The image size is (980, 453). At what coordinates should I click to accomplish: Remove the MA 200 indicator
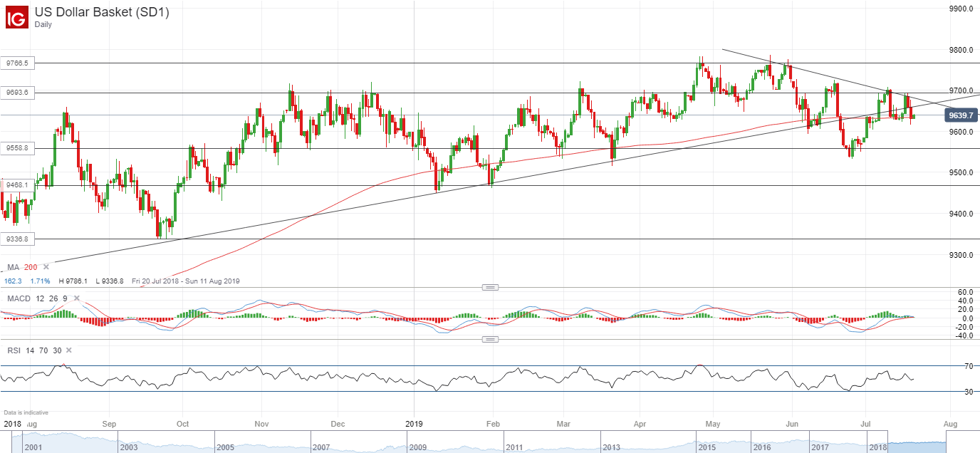pyautogui.click(x=46, y=266)
